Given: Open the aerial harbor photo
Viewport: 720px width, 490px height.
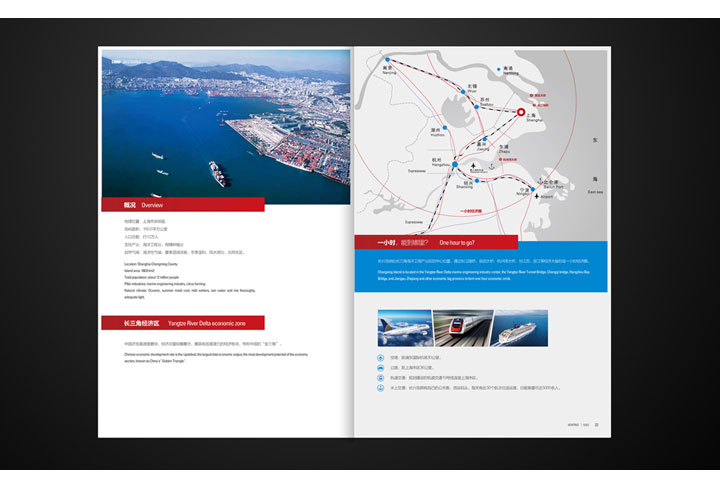Looking at the screenshot, I should tap(226, 126).
